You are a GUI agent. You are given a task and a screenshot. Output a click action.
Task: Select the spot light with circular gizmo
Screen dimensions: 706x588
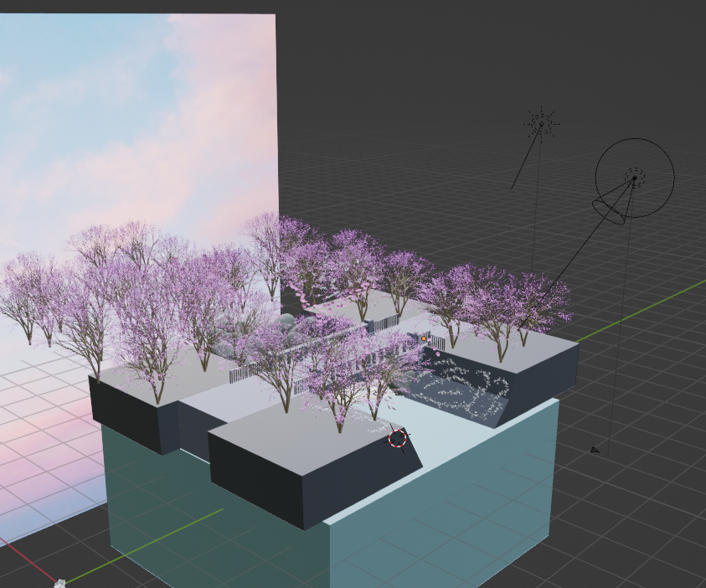point(635,178)
